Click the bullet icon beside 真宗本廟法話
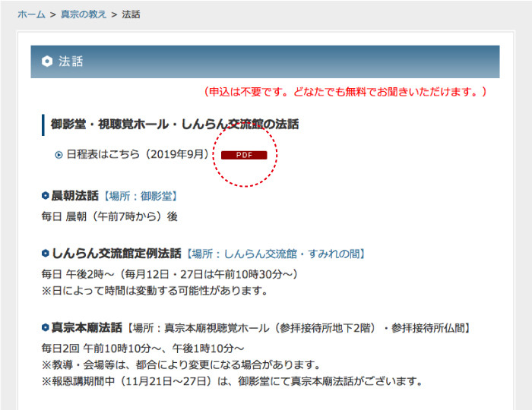This screenshot has height=410, width=532. coord(46,328)
